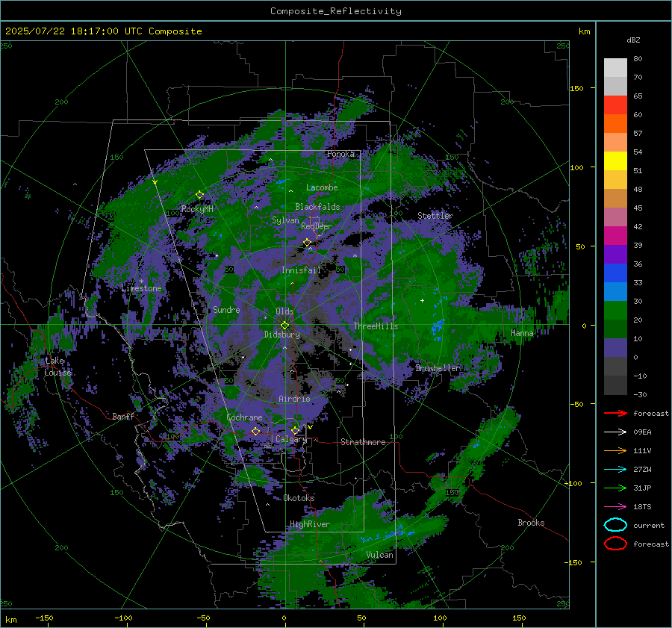Click the blue high-reflectivity cell right of ThreeHills

(437, 327)
